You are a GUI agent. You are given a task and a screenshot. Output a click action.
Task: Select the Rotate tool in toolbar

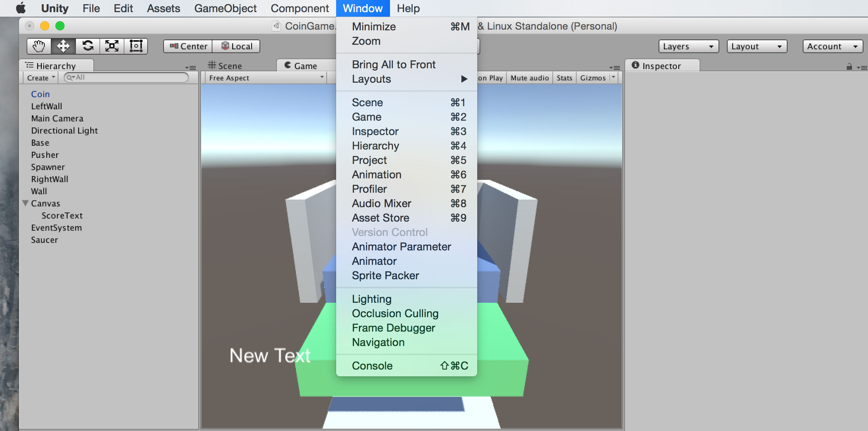(88, 46)
